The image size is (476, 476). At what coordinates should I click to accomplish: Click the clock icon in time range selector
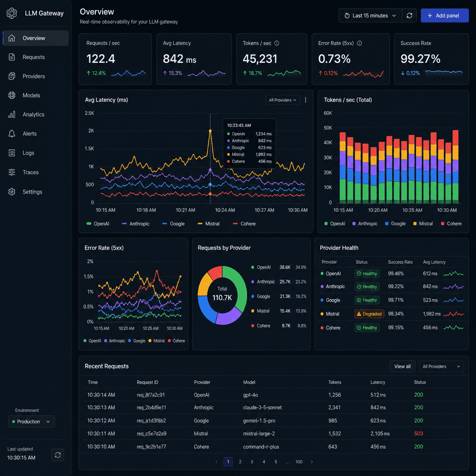tap(347, 15)
